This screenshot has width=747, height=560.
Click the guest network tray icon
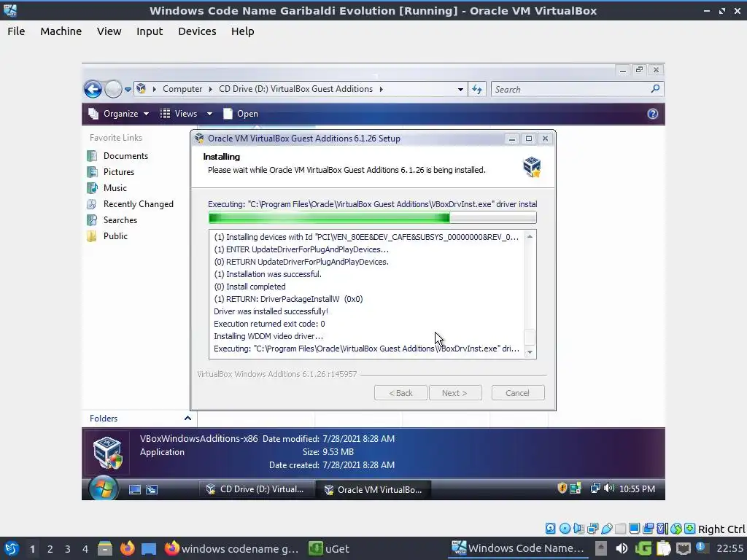click(595, 488)
